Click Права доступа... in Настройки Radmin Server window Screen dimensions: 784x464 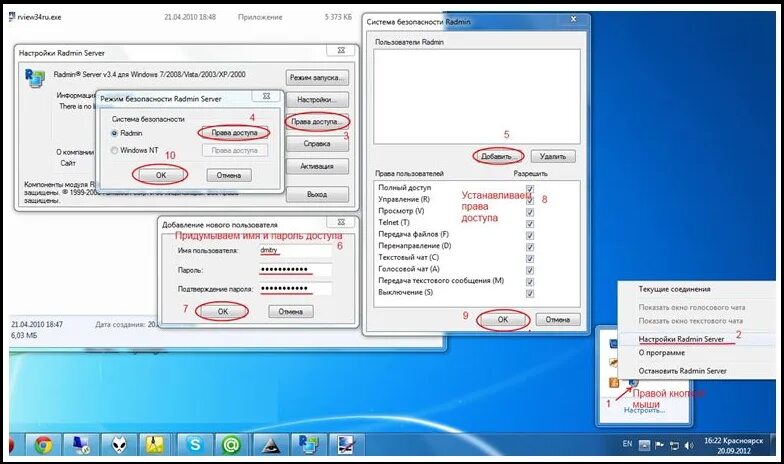(x=317, y=122)
